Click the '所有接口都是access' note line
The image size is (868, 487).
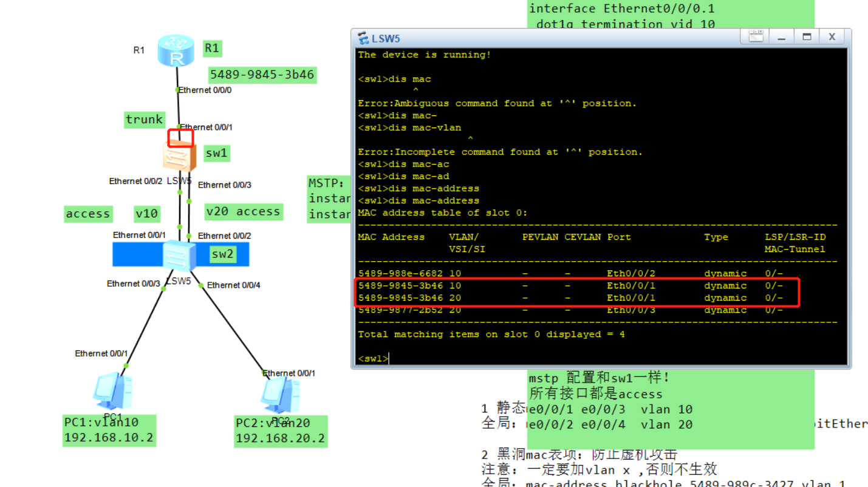coord(596,393)
